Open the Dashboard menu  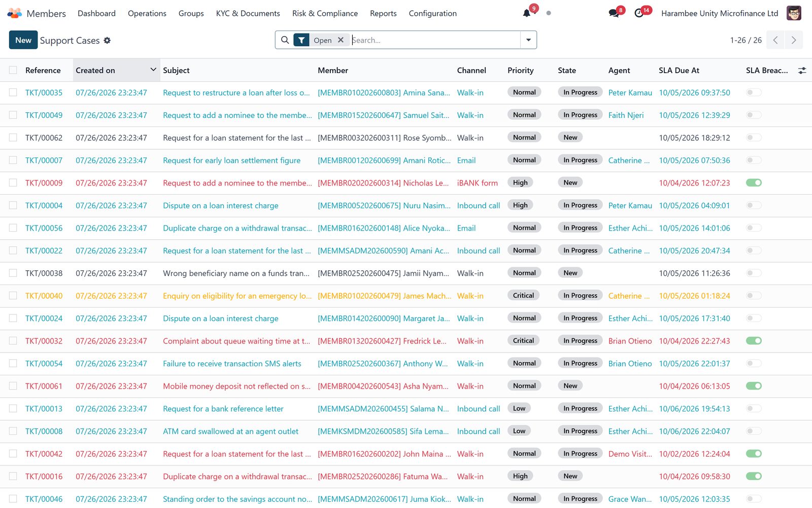[96, 13]
